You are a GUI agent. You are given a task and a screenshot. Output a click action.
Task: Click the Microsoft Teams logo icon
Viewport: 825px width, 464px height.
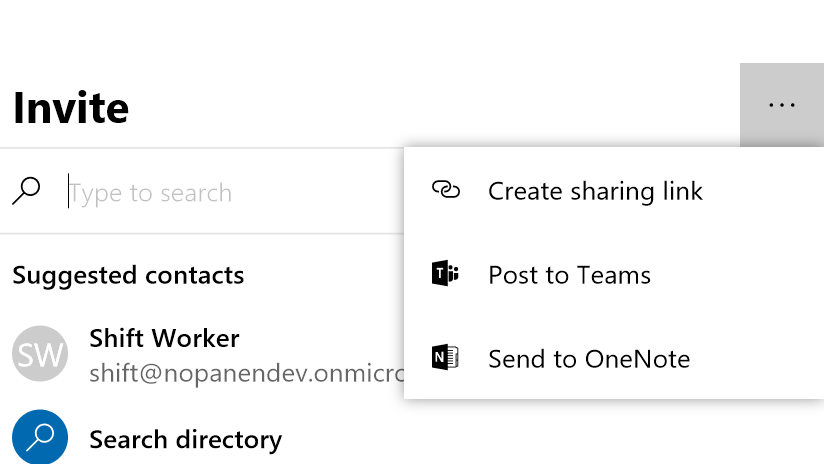click(445, 274)
